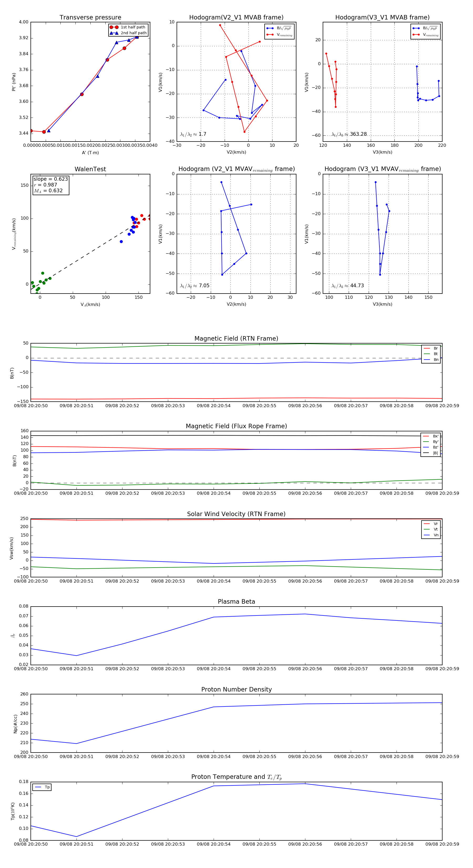Click the 'slope = 0.623' annotation
473x868 pixels.
pos(50,179)
